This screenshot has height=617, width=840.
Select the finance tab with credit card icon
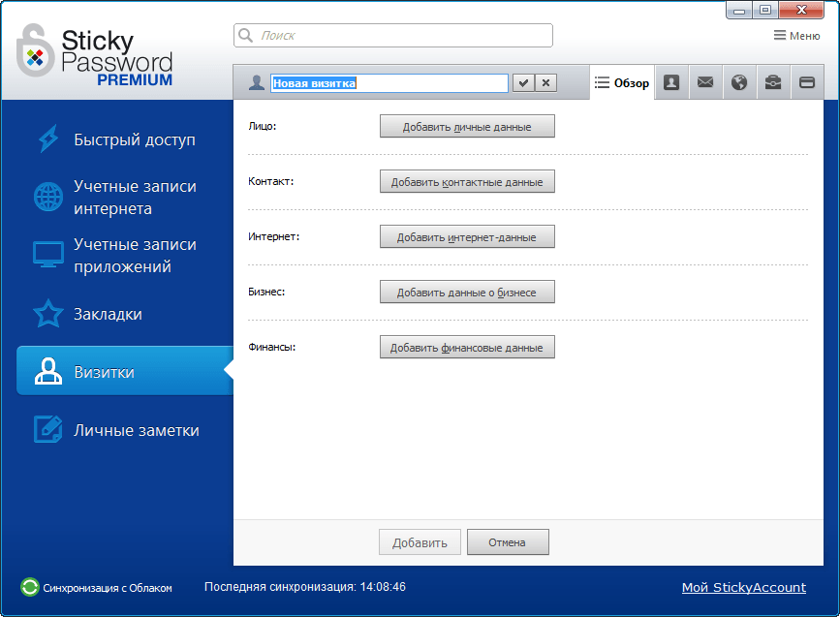click(806, 82)
